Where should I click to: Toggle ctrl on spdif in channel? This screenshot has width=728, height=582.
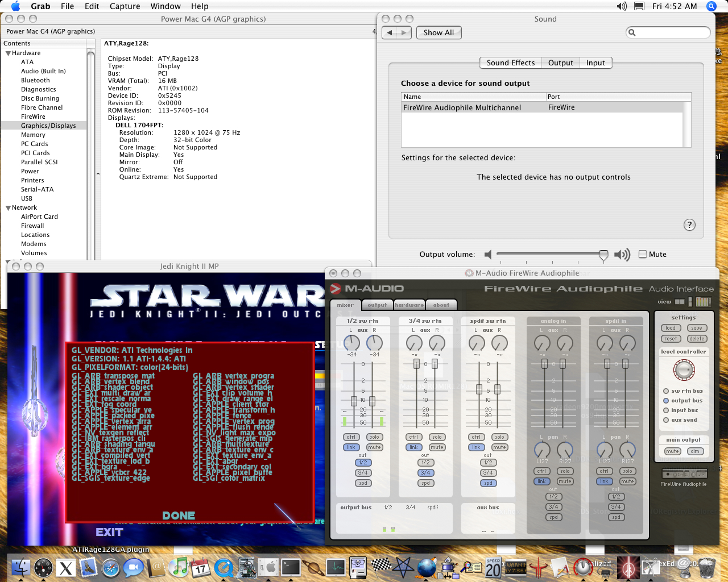coord(604,471)
